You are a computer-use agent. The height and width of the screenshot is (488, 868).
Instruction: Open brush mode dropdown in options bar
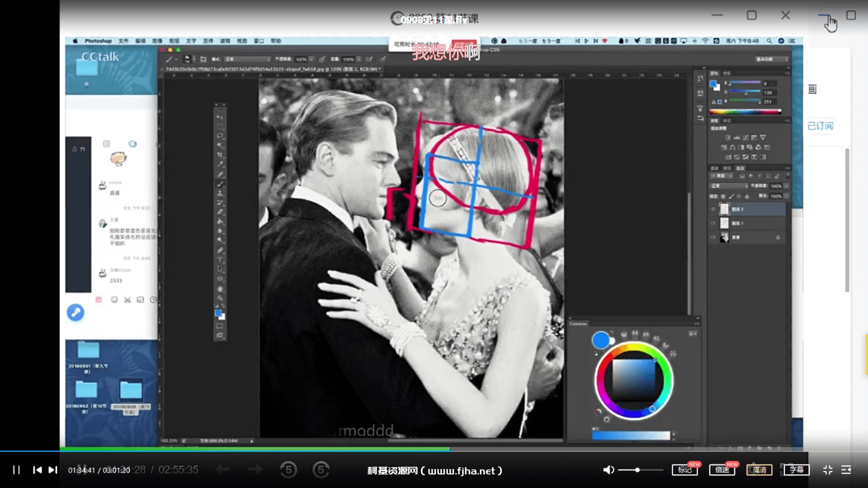click(x=247, y=59)
